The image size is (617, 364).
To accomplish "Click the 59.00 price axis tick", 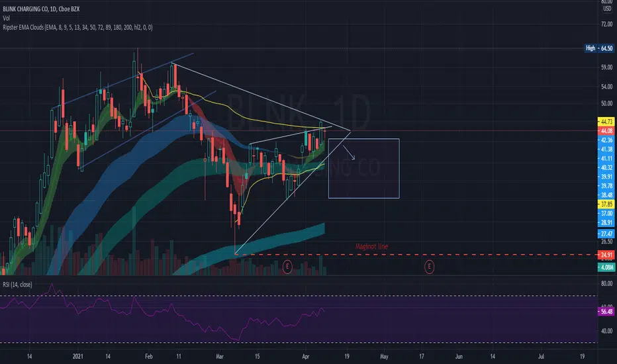I will (607, 68).
